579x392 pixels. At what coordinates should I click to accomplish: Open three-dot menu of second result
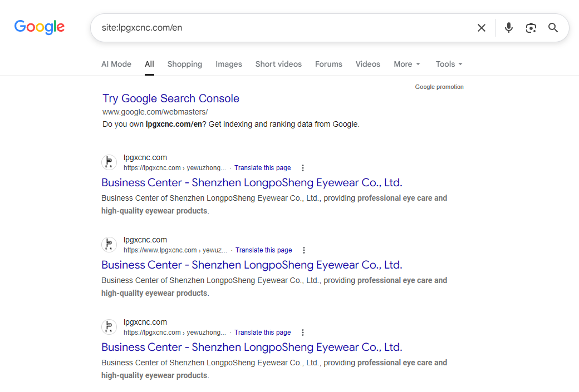[304, 250]
